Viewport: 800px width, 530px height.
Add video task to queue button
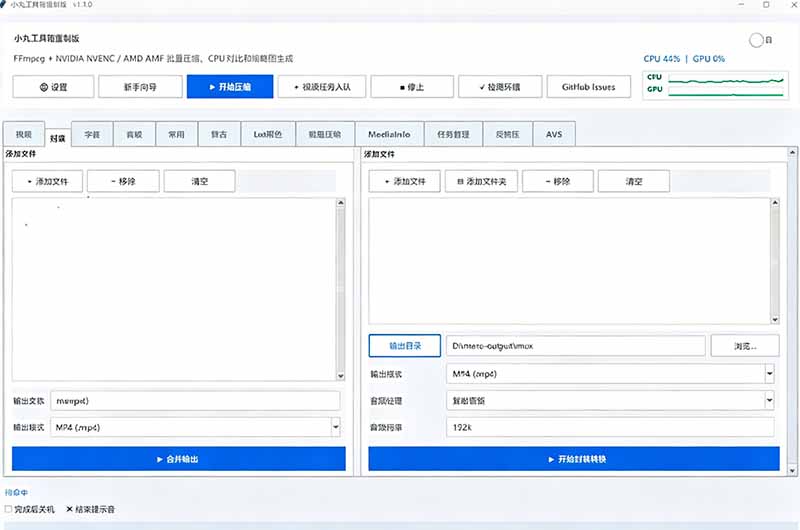pos(322,87)
